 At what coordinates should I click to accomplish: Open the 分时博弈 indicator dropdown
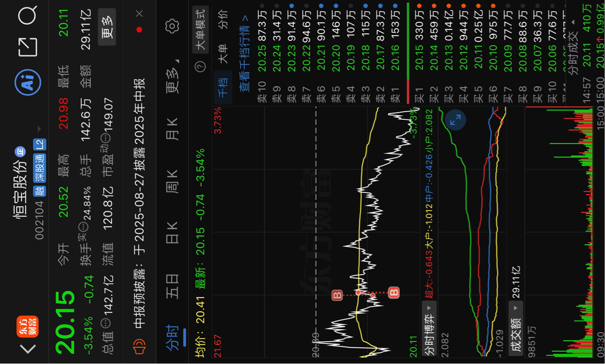[x=429, y=328]
